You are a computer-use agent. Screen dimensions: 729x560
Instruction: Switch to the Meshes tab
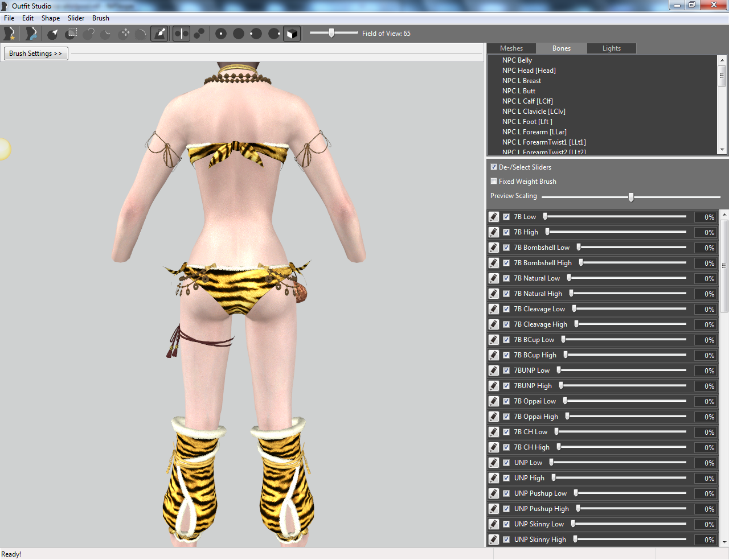coord(511,48)
